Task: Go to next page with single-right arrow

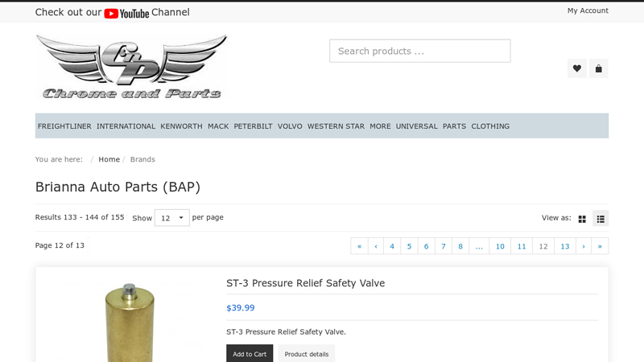Action: (584, 246)
